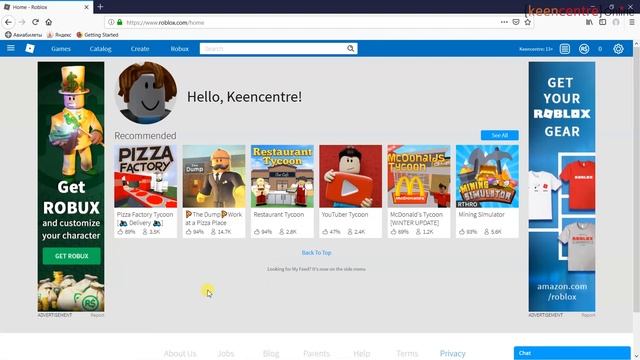Select the Home - Roblox browser tab
640x360 pixels.
[x=47, y=7]
